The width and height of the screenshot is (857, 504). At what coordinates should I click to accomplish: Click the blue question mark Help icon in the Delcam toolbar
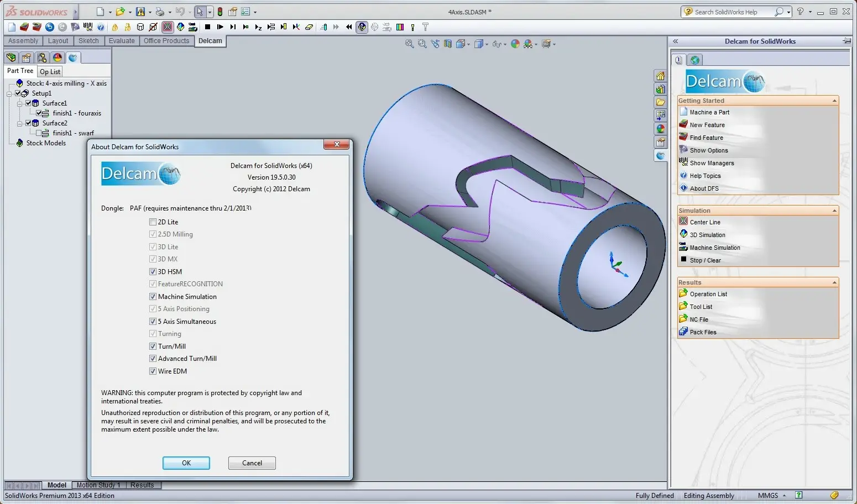(x=101, y=27)
